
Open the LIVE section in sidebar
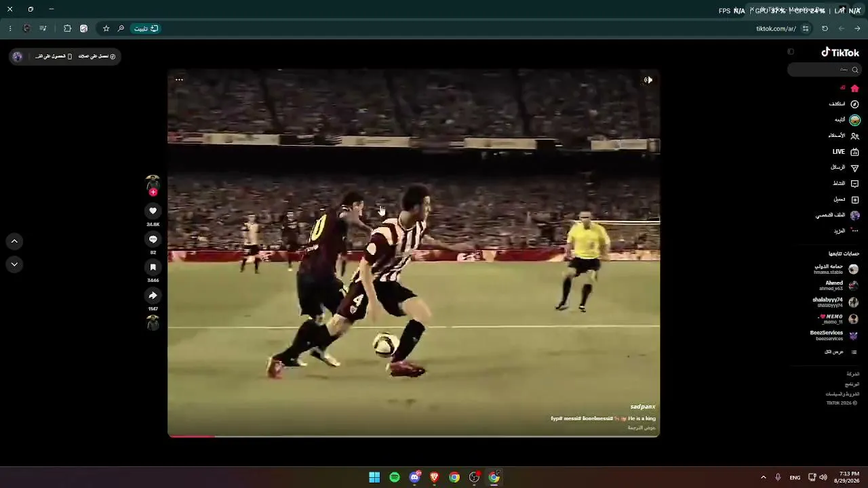tap(846, 152)
